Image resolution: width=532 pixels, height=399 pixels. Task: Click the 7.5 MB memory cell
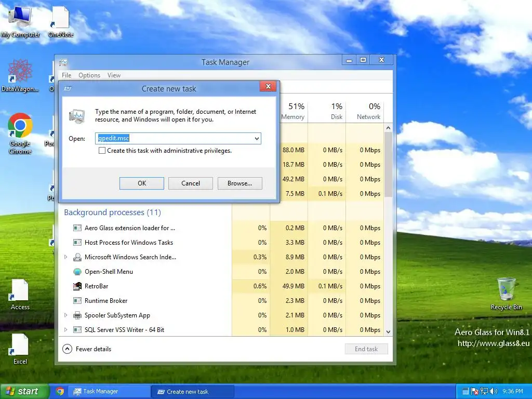coord(295,194)
